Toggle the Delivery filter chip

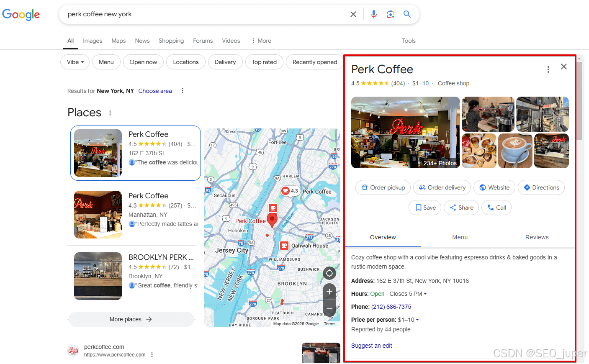[x=225, y=62]
